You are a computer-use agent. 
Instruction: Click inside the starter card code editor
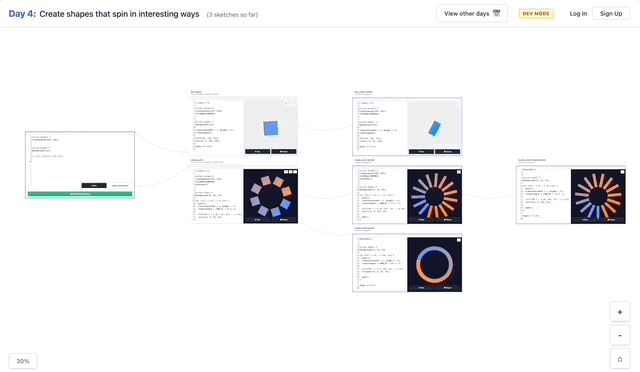pyautogui.click(x=80, y=159)
